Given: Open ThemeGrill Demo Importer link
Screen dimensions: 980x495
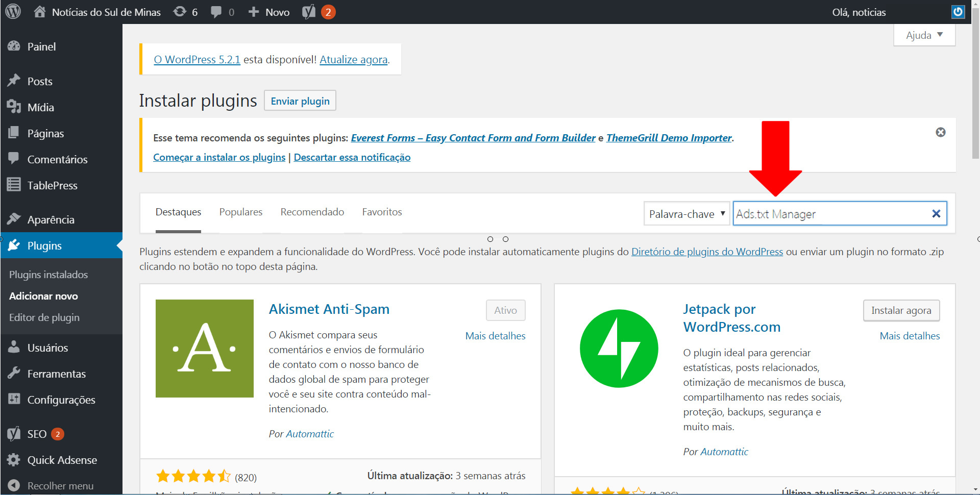Looking at the screenshot, I should 669,138.
